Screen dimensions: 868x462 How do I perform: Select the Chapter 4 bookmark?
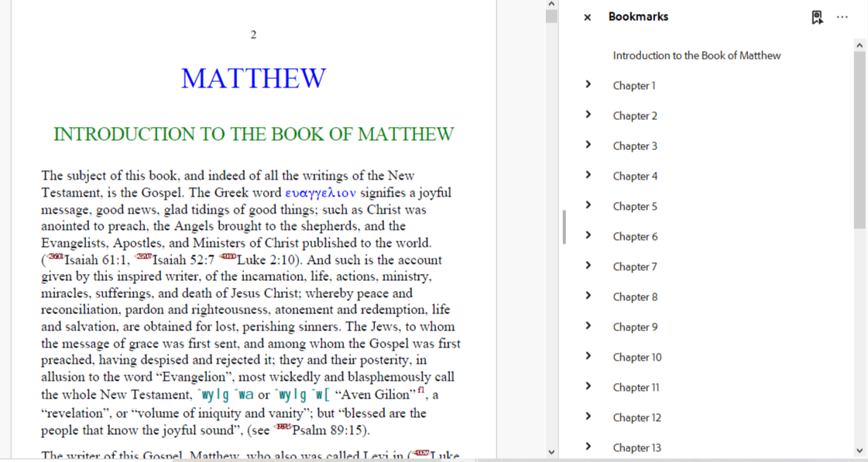pyautogui.click(x=635, y=176)
